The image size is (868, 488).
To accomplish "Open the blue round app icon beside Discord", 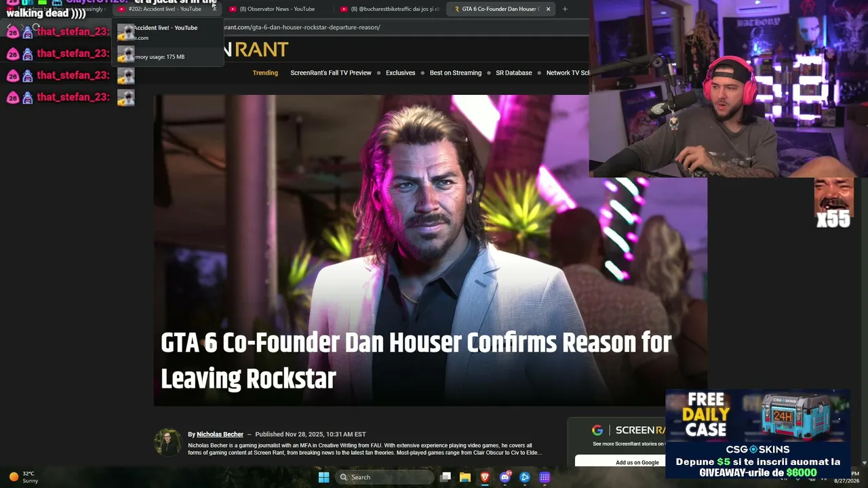I will click(525, 477).
